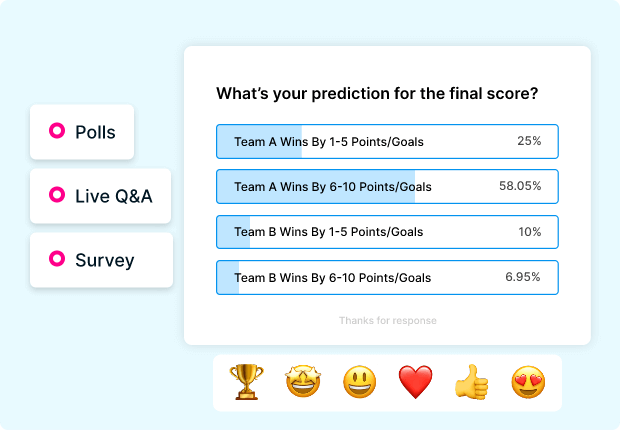This screenshot has width=620, height=430.
Task: Vote Team A Wins By 6-10 Points/Goals
Action: tap(332, 187)
